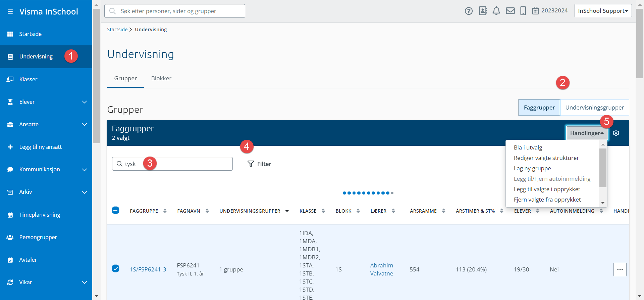Click the page vertical scrollbar thumb
Viewport: 644px width, 300px height.
[640, 43]
